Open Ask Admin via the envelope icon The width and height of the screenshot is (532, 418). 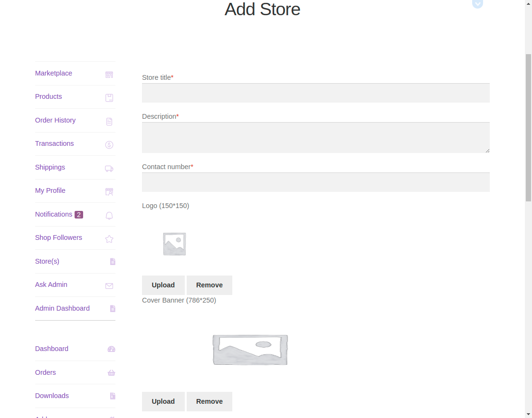[x=109, y=285]
